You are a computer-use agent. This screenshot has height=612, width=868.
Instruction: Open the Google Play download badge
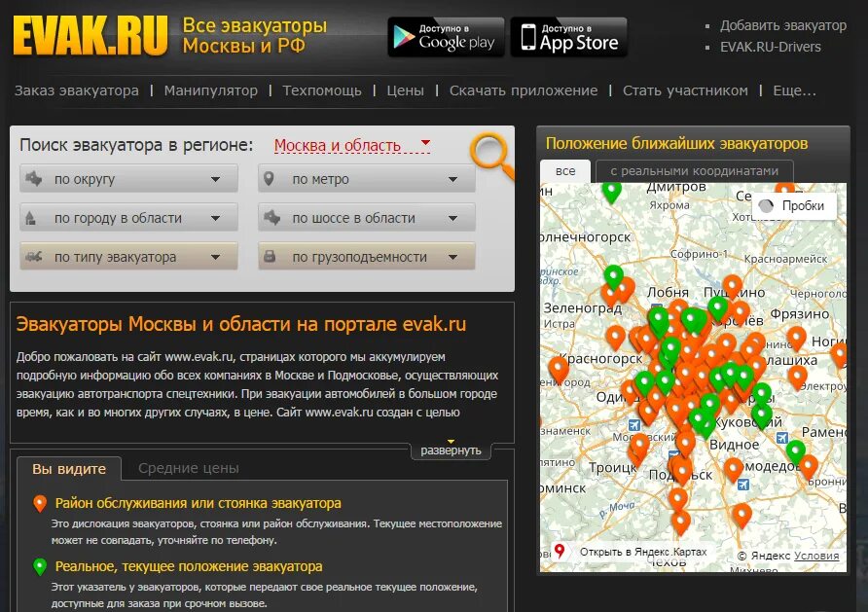(x=447, y=37)
